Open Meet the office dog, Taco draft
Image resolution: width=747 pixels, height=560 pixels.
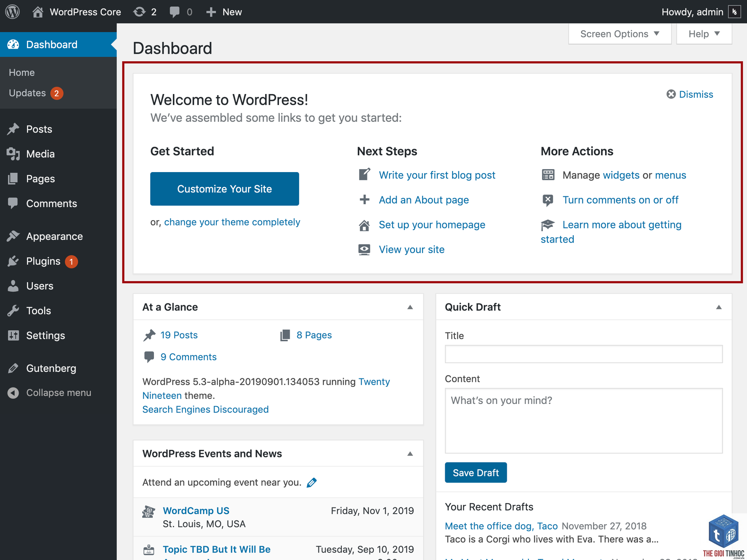501,526
